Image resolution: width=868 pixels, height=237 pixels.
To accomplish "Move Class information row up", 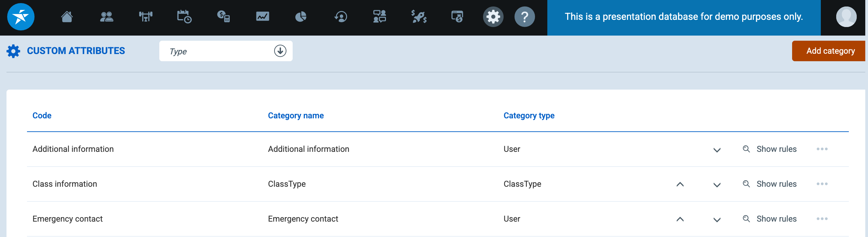I will pos(680,184).
